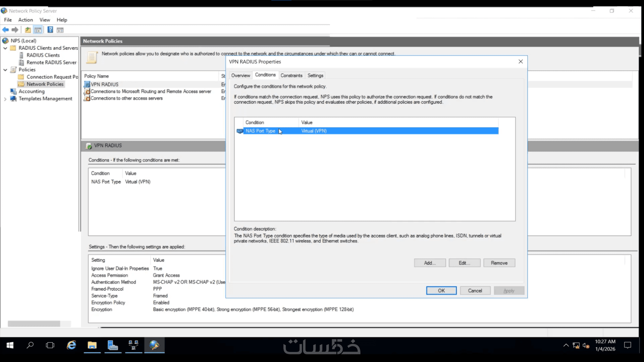This screenshot has height=362, width=644.
Task: Switch to the Constraints tab
Action: click(291, 75)
